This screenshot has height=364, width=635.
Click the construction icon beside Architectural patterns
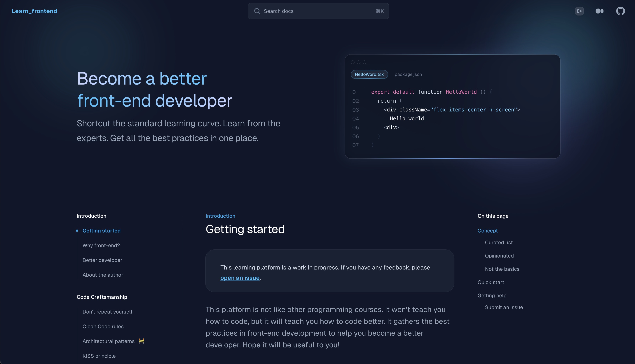pos(142,341)
